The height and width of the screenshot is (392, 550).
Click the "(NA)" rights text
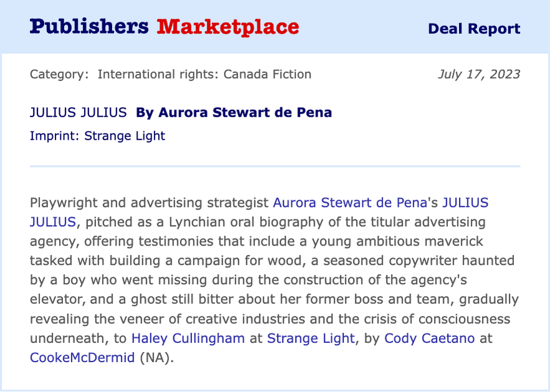tap(155, 358)
